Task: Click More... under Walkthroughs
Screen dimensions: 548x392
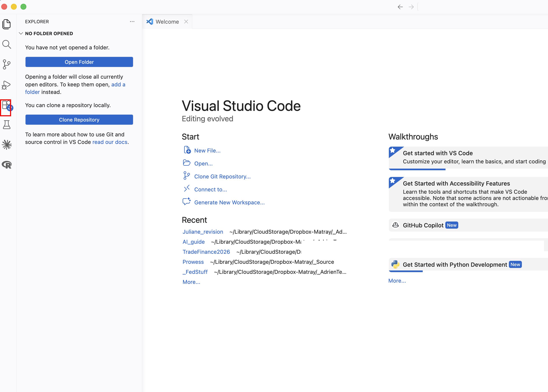Action: coord(397,281)
